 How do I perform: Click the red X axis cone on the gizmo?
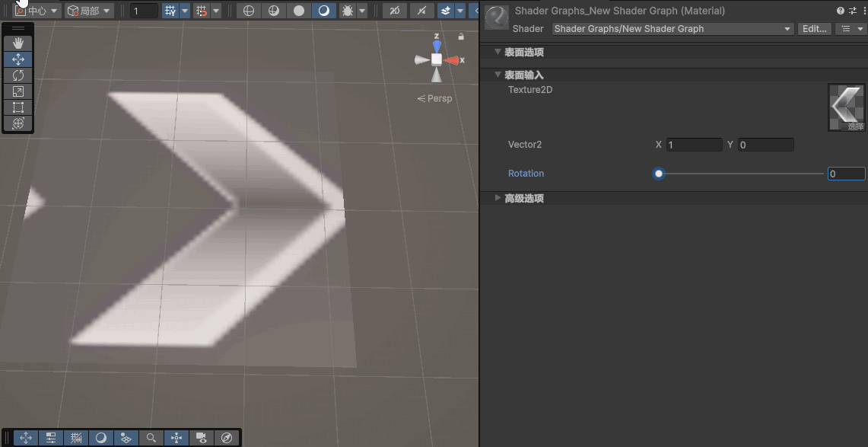(x=452, y=60)
